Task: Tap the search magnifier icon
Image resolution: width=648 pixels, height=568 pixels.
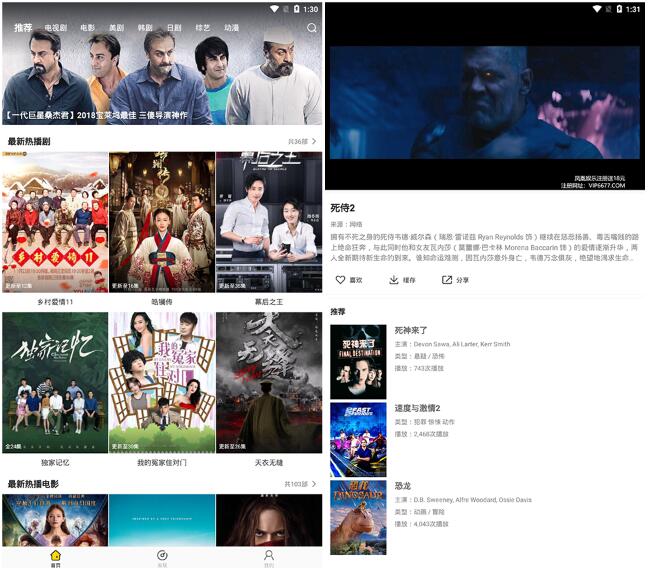Action: click(x=312, y=28)
